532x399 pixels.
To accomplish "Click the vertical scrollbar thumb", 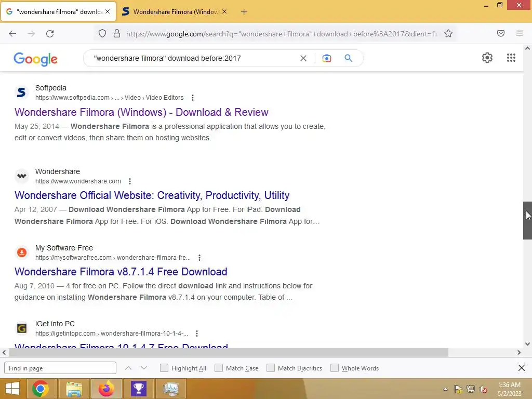I will point(527,220).
